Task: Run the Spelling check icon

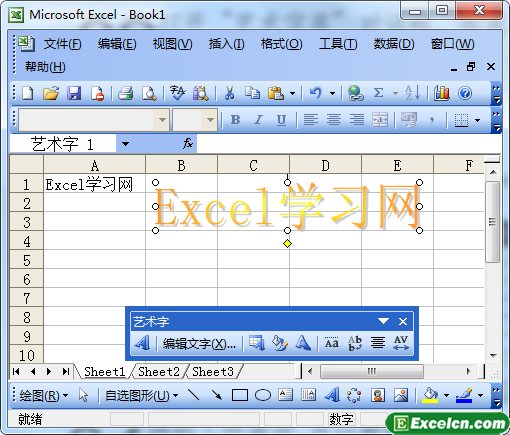Action: point(177,93)
